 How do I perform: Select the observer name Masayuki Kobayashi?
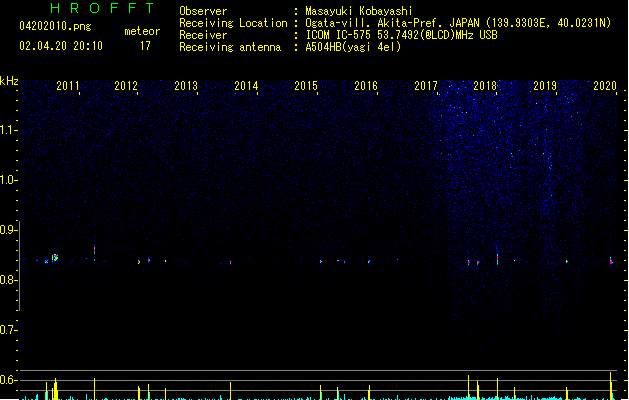[x=359, y=11]
